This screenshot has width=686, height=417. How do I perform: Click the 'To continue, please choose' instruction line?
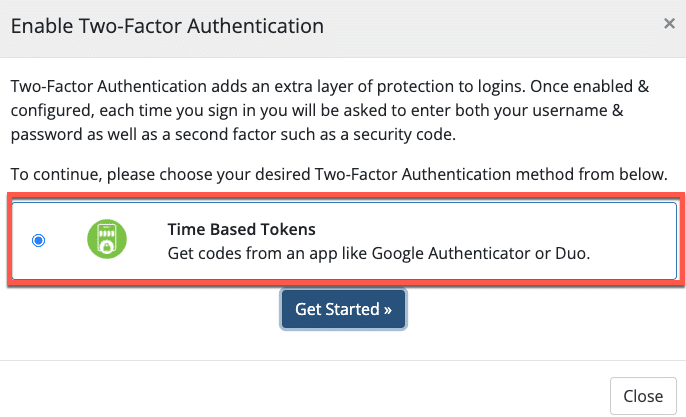(338, 175)
